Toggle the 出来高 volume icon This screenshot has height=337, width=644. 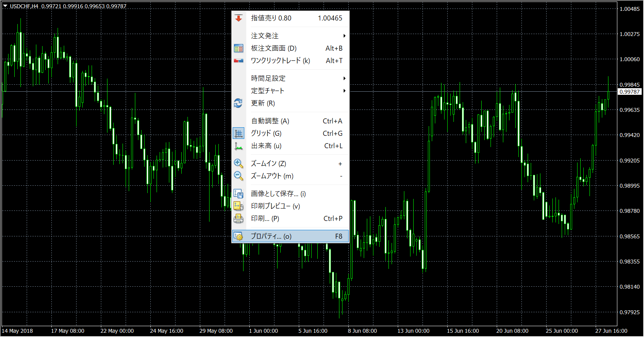239,146
